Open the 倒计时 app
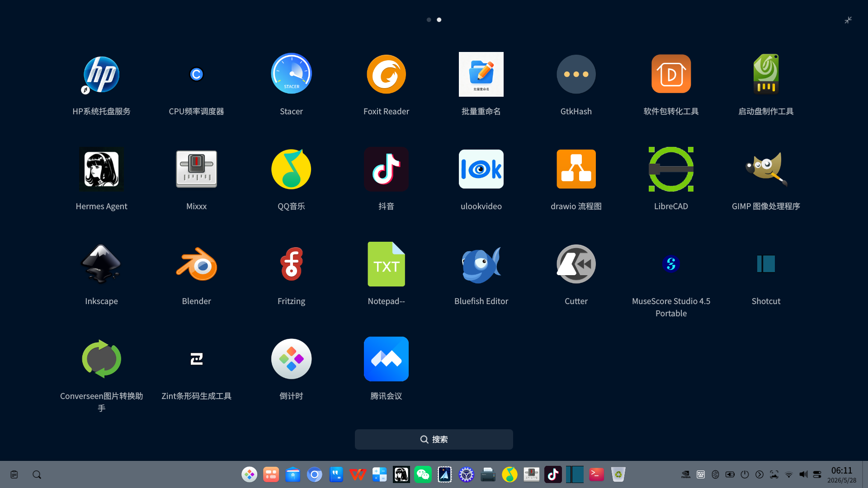The image size is (868, 488). [x=291, y=359]
